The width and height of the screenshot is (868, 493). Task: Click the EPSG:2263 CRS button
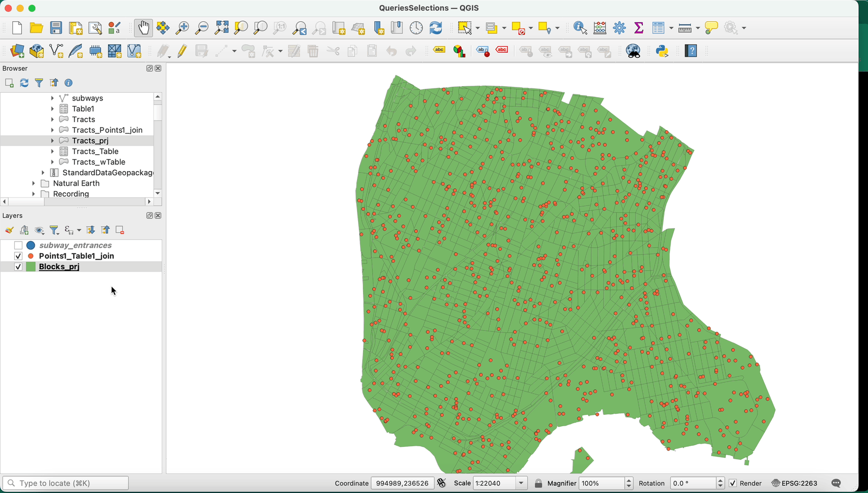tap(794, 483)
